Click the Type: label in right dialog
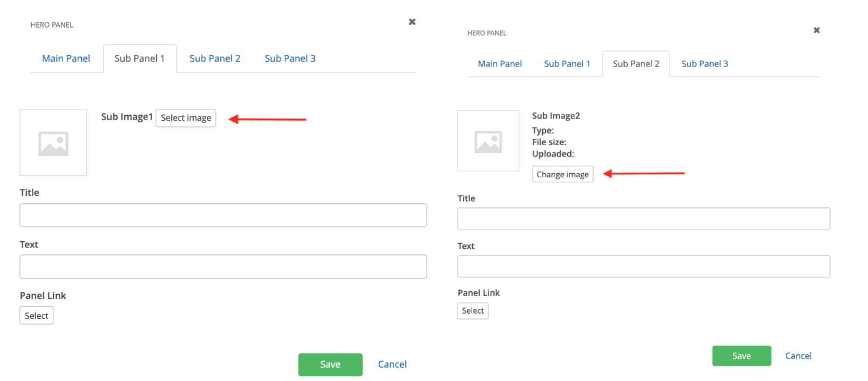This screenshot has height=381, width=868. point(543,131)
